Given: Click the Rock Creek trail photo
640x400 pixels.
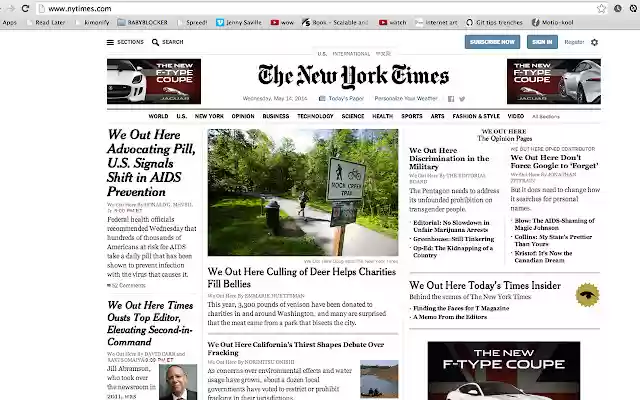Looking at the screenshot, I should [303, 192].
